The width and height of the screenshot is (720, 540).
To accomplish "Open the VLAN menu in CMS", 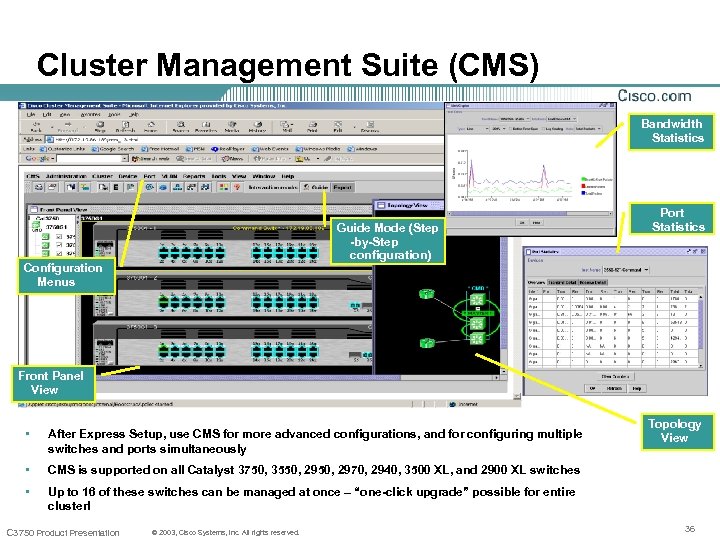I will pos(169,176).
